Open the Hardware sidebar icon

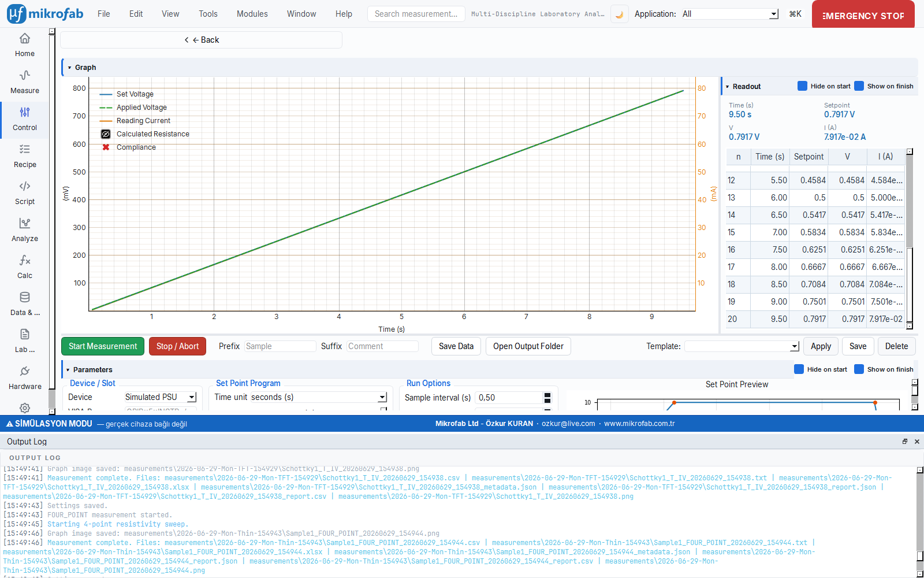tap(24, 378)
